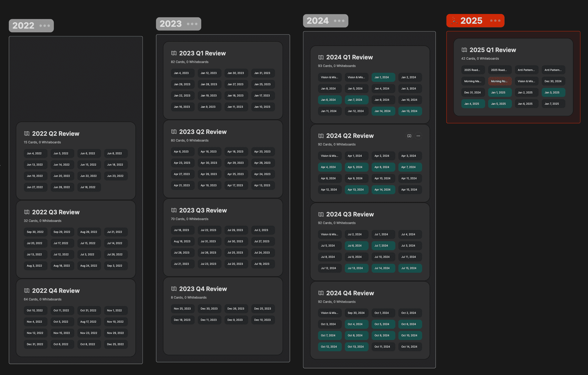Open the three-dot menu on the 2023 section

[192, 24]
